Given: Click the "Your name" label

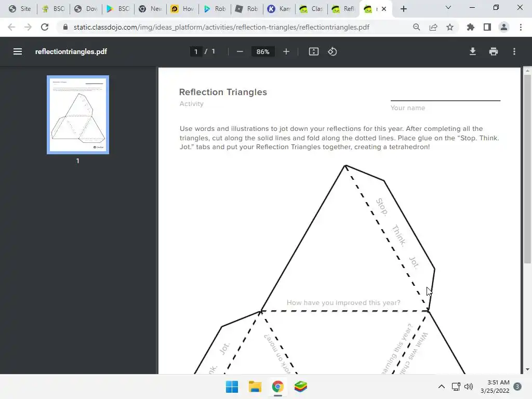Looking at the screenshot, I should tap(407, 108).
